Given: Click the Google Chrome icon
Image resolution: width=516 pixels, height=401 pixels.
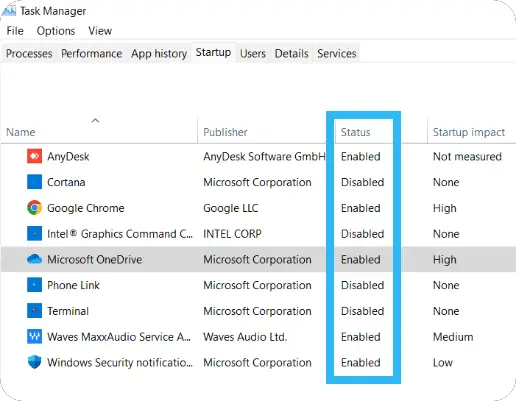Looking at the screenshot, I should click(34, 208).
